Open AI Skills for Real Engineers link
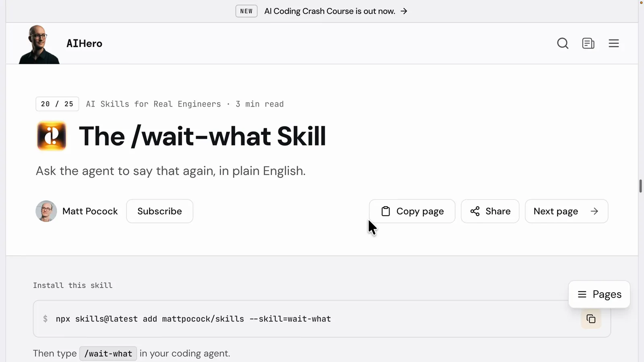The image size is (644, 362). point(153,104)
